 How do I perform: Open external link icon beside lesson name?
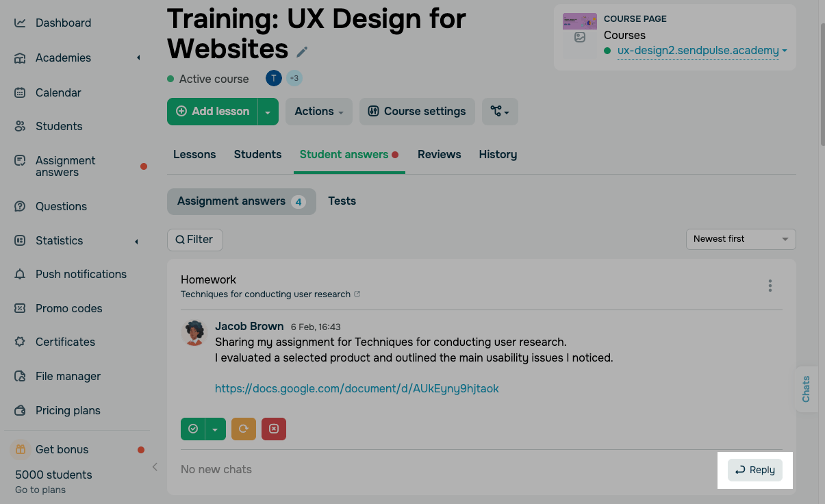click(357, 294)
